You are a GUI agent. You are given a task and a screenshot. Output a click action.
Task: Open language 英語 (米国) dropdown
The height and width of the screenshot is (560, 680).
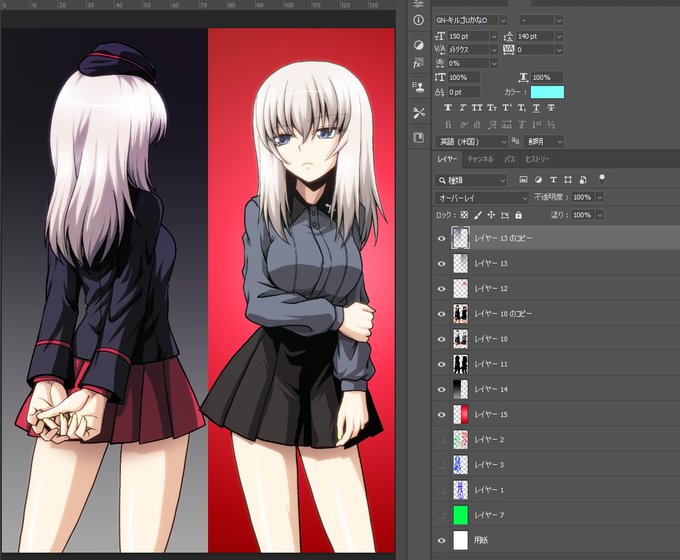tap(471, 142)
